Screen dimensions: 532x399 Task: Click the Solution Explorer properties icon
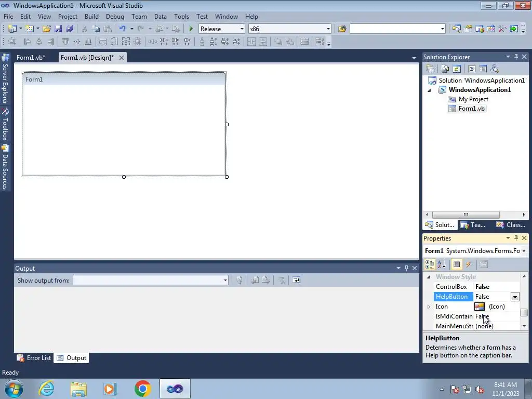(x=430, y=69)
